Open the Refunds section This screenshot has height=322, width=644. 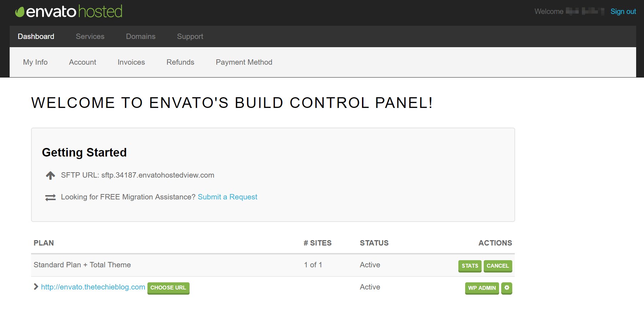coord(180,62)
